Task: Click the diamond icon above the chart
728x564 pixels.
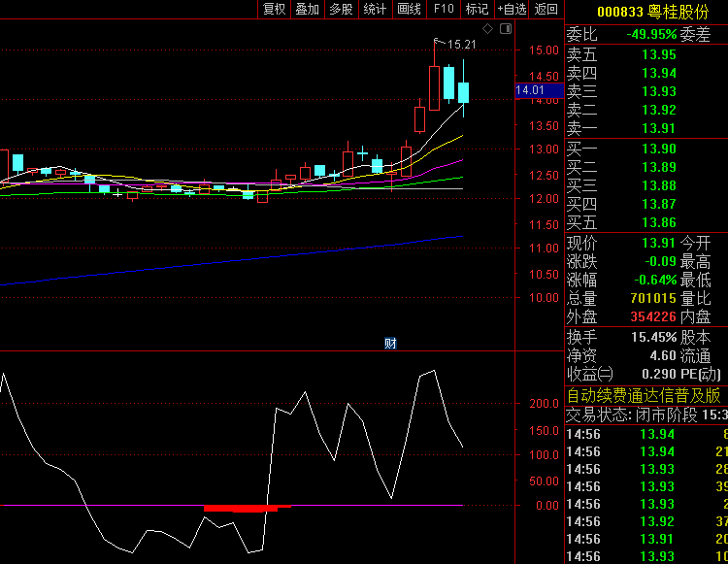Action: (x=487, y=29)
